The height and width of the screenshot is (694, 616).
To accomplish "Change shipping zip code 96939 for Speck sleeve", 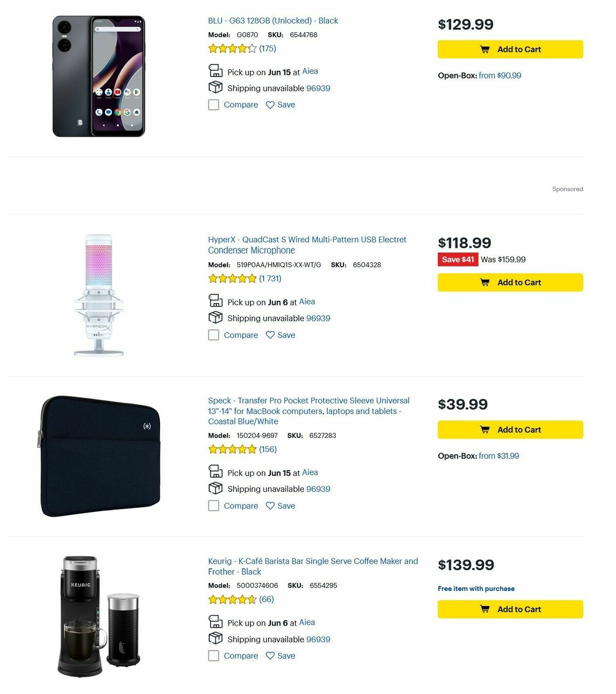I will 318,489.
